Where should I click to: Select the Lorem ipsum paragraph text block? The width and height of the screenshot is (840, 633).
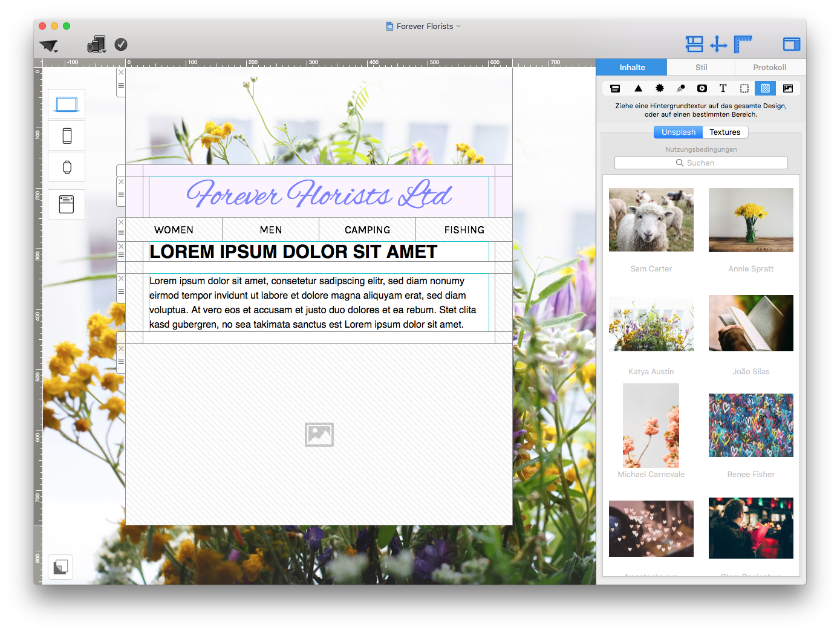point(319,302)
